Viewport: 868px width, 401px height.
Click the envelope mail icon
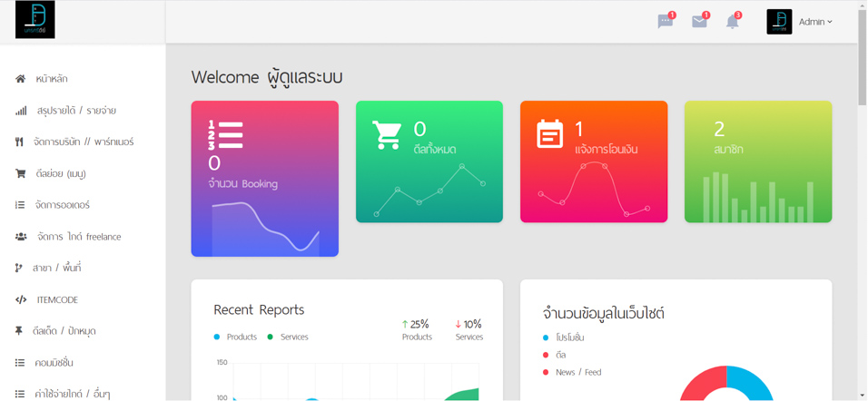(699, 22)
